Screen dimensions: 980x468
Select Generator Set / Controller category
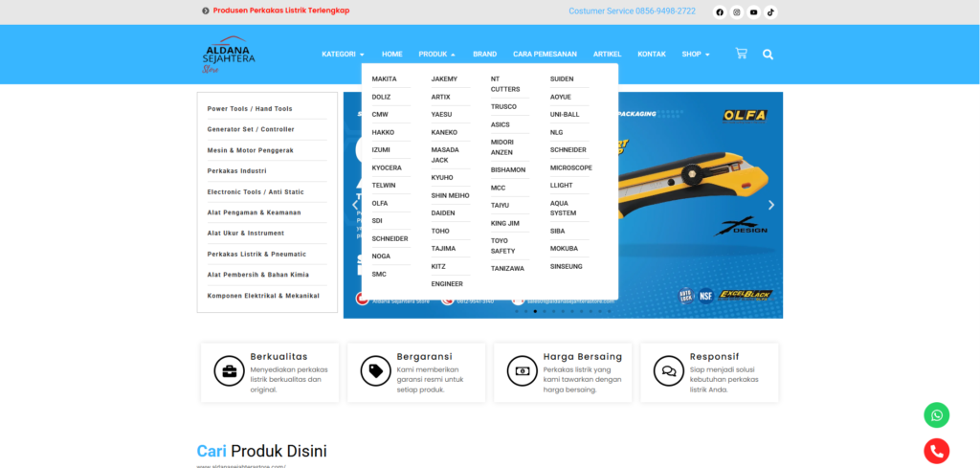coord(251,129)
